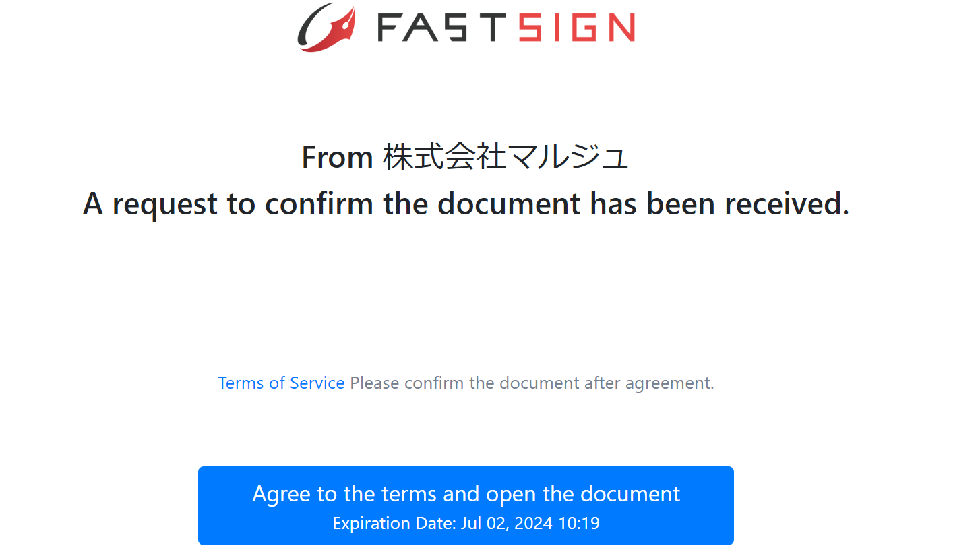Click the company name 株式会社マルジュ
This screenshot has width=980, height=560.
coord(506,158)
